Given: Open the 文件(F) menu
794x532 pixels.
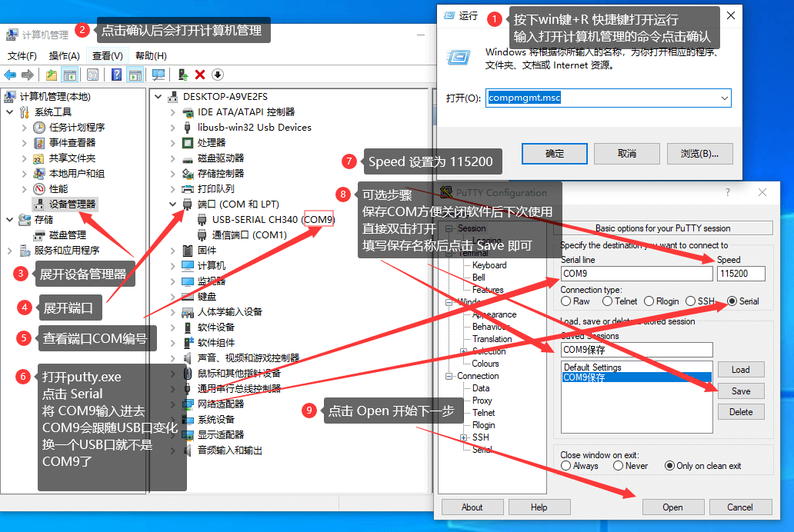Looking at the screenshot, I should click(22, 55).
